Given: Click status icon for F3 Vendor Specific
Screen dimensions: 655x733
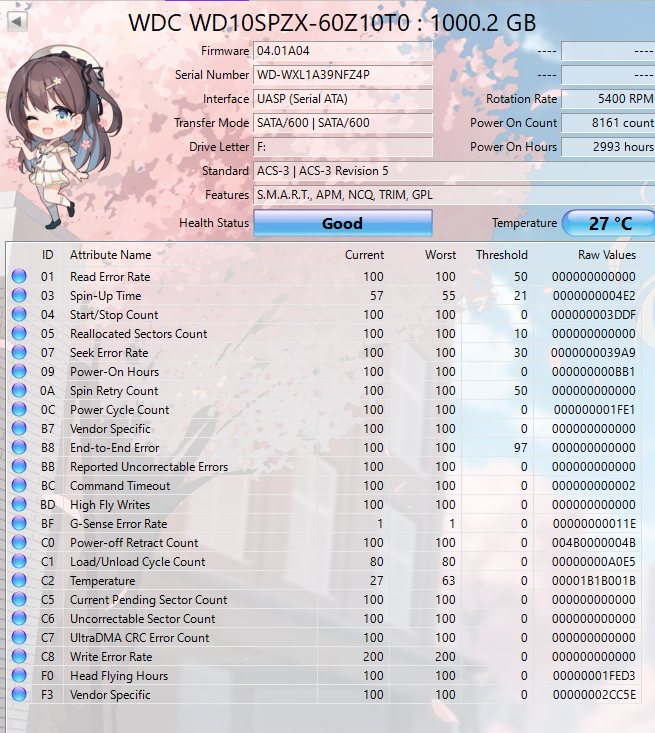Looking at the screenshot, I should click(19, 695).
